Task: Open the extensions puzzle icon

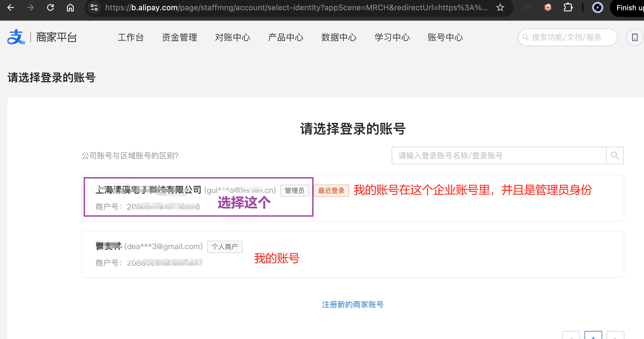Action: coord(568,7)
